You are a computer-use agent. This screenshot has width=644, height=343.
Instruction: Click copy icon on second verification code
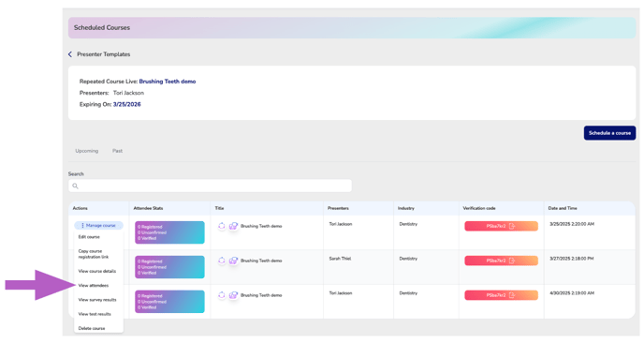(x=512, y=261)
